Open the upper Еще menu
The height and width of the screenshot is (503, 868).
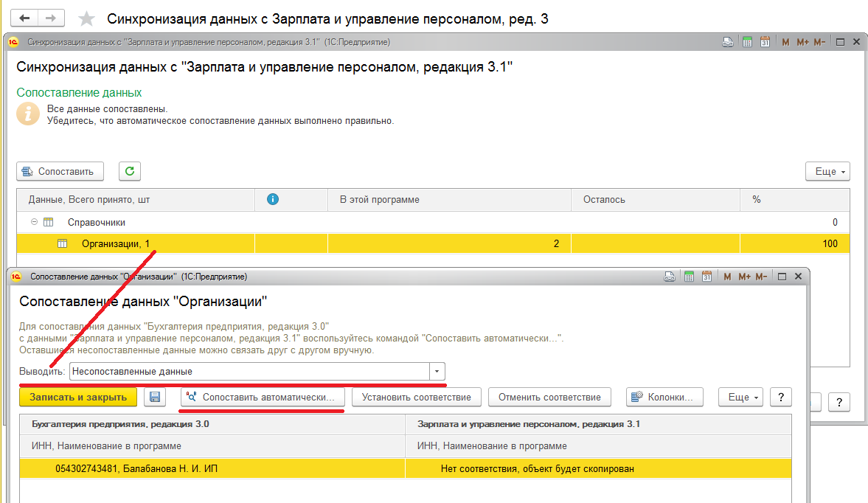point(828,171)
